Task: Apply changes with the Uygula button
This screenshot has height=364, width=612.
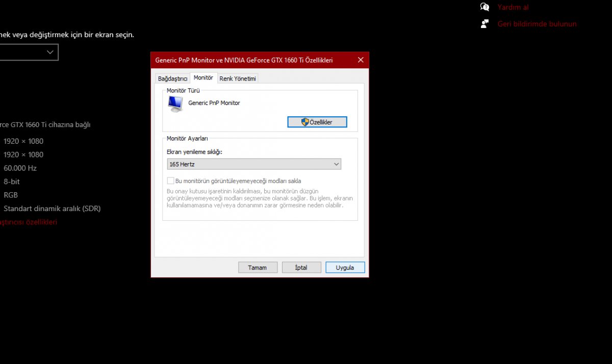Action: (x=345, y=268)
